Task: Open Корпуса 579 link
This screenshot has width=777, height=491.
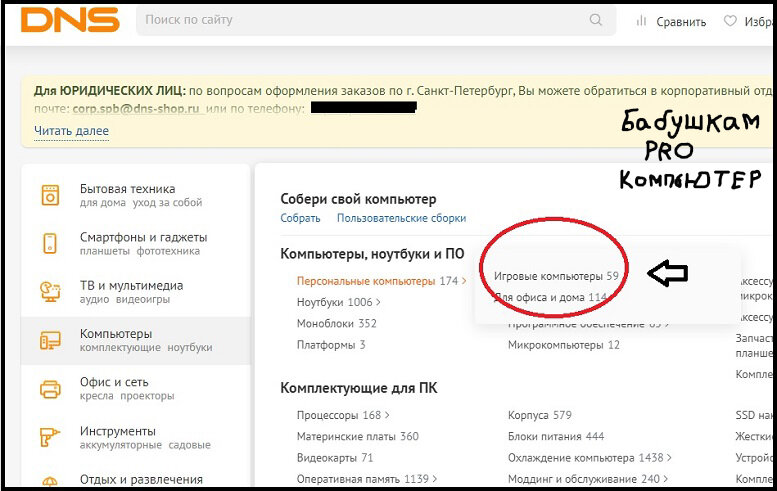Action: 540,415
